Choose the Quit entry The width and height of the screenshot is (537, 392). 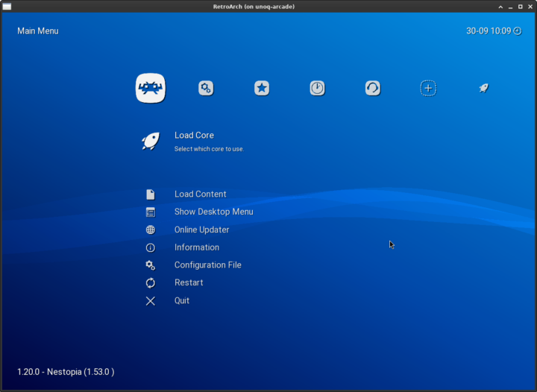(x=182, y=300)
